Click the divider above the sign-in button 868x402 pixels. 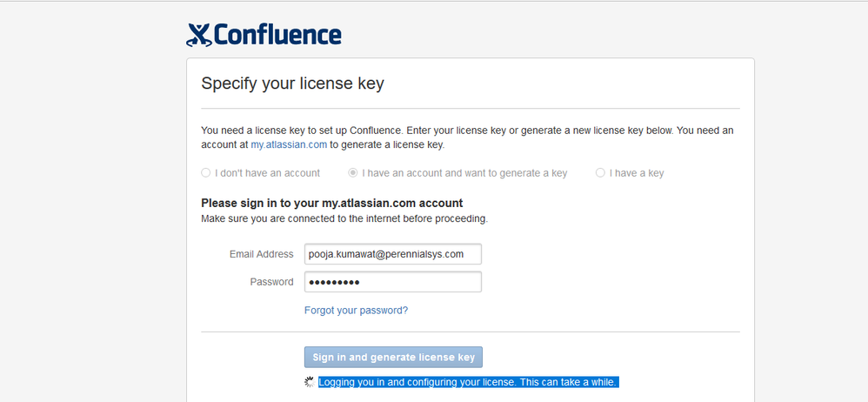(x=471, y=332)
